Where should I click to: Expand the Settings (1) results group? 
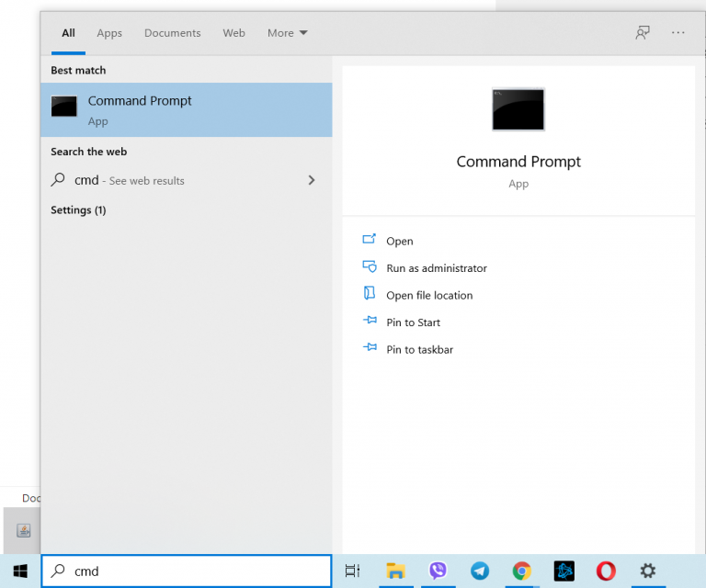[x=78, y=210]
